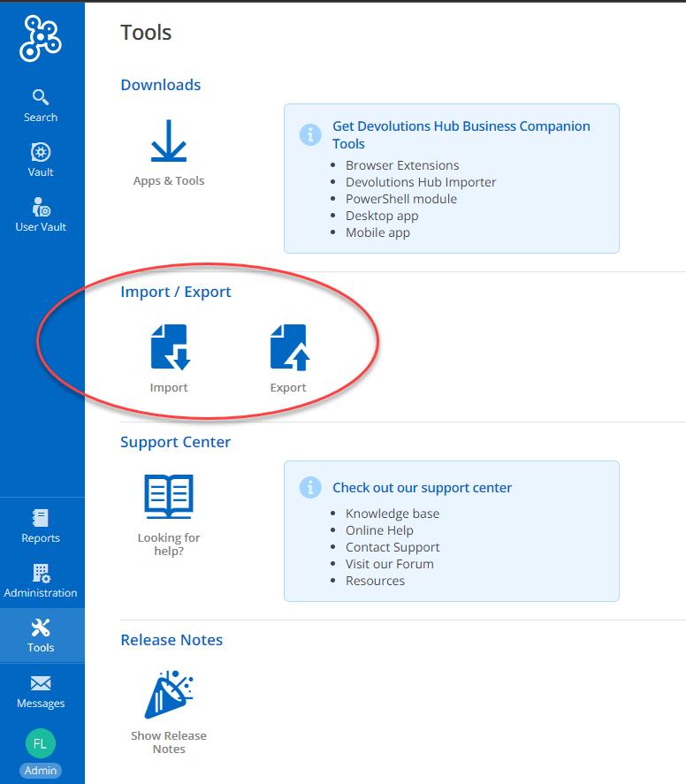The width and height of the screenshot is (686, 784).
Task: Click the Admin badge below avatar
Action: [x=41, y=770]
